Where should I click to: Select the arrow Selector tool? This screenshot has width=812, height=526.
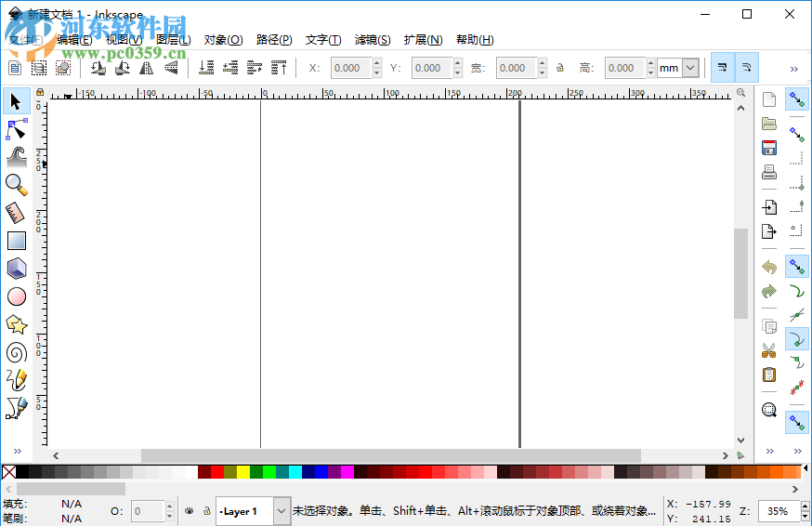pyautogui.click(x=16, y=101)
